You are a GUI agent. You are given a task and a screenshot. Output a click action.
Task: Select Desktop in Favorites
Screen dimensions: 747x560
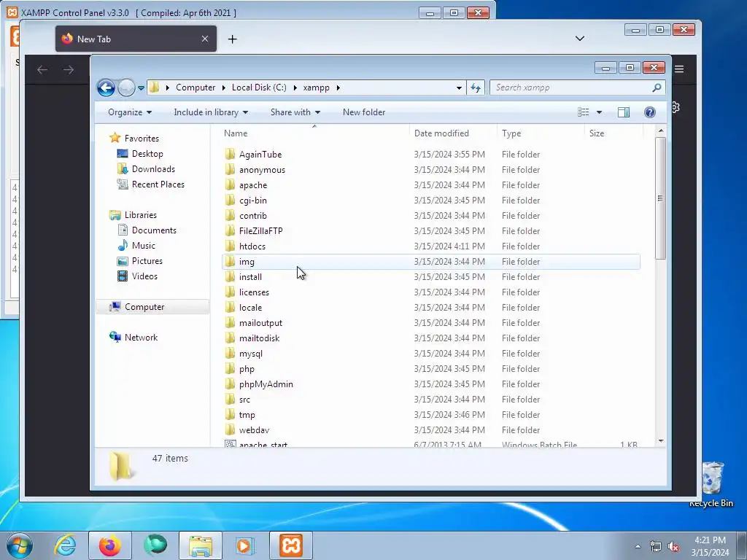147,154
